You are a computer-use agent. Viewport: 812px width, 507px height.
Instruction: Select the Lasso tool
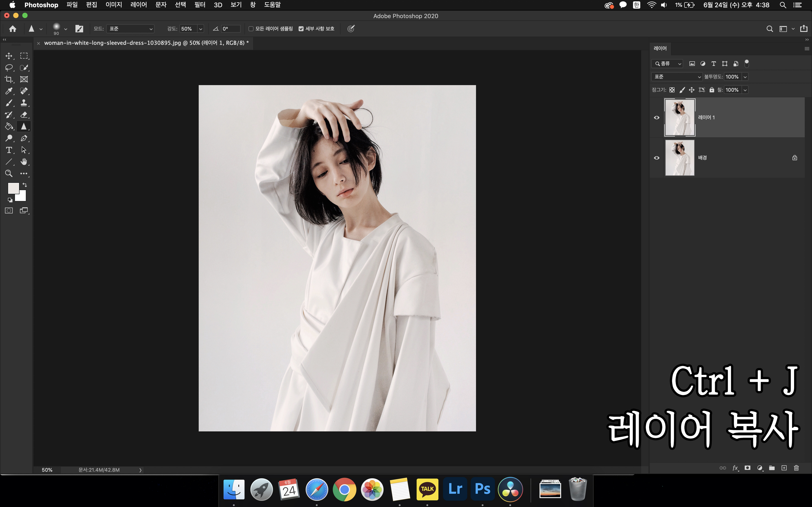click(9, 67)
